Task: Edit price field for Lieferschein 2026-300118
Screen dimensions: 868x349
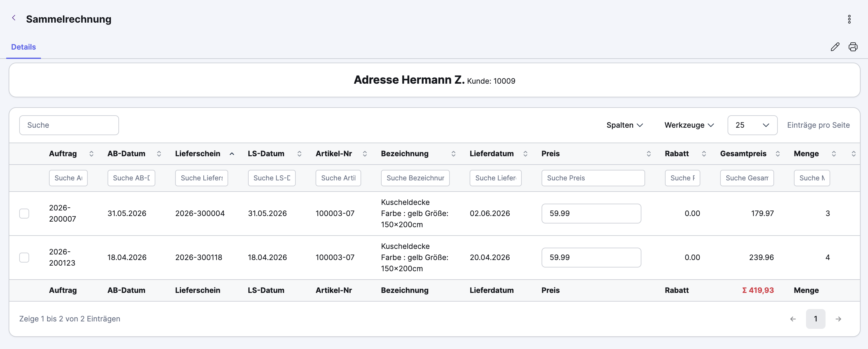Action: (x=591, y=257)
